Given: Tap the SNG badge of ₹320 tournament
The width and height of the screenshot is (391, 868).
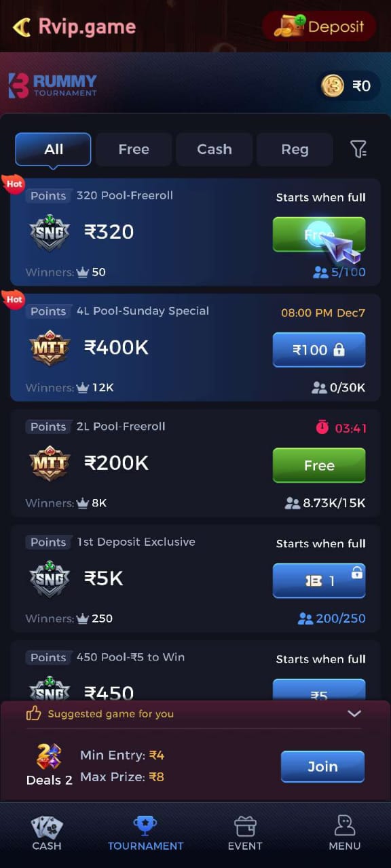Looking at the screenshot, I should [x=50, y=233].
